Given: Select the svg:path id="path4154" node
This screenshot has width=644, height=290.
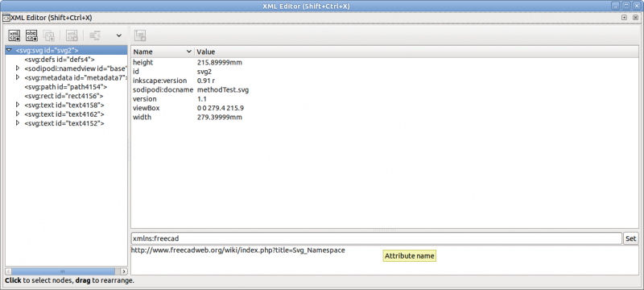Looking at the screenshot, I should tap(66, 87).
